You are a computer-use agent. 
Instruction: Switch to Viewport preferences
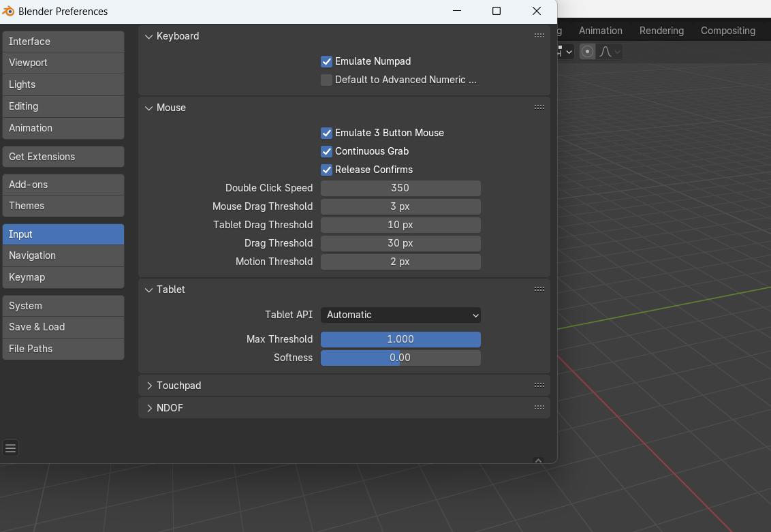tap(63, 63)
